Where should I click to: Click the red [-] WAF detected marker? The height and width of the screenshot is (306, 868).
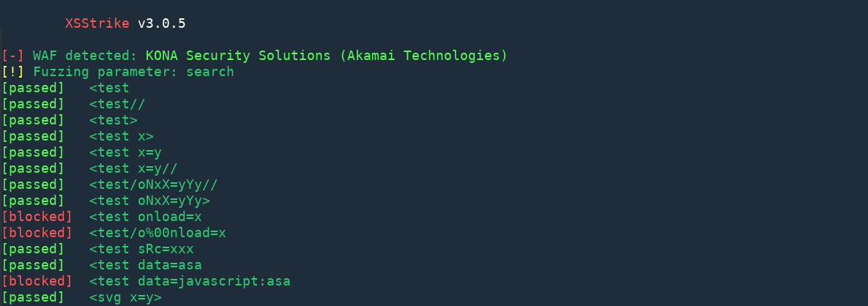[12, 56]
